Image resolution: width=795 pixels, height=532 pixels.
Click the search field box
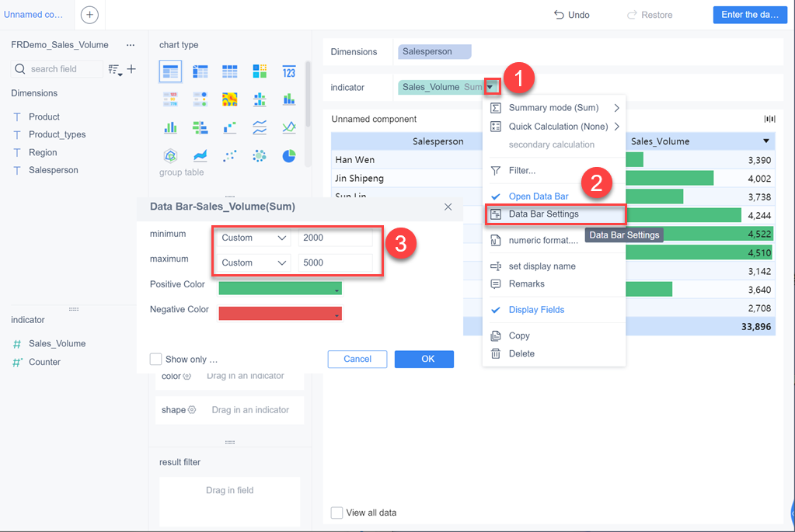pos(57,69)
